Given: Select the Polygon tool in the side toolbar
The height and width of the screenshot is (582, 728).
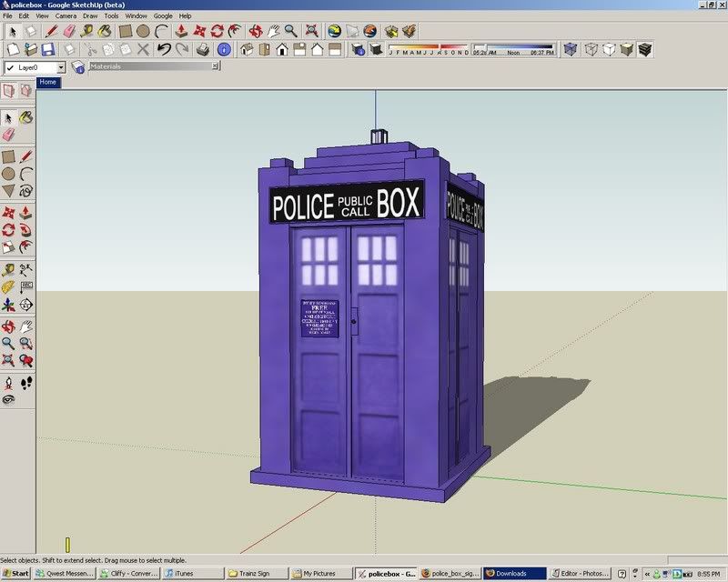Looking at the screenshot, I should coord(8,191).
